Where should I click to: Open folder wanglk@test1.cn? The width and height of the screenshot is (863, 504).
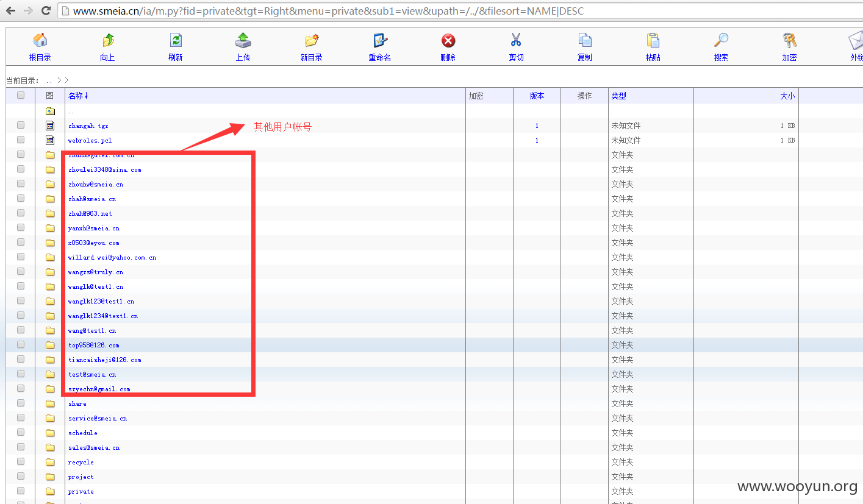tap(96, 286)
